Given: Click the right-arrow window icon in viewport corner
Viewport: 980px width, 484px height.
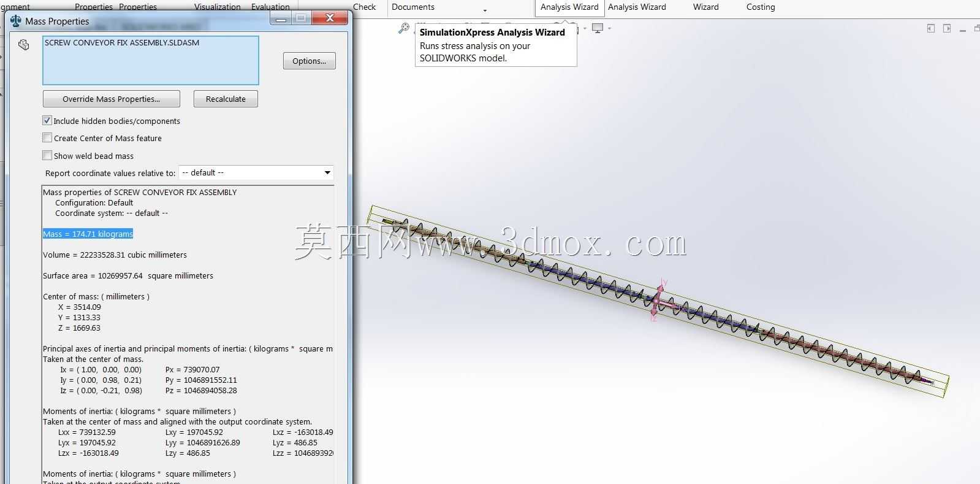Looking at the screenshot, I should (x=947, y=29).
